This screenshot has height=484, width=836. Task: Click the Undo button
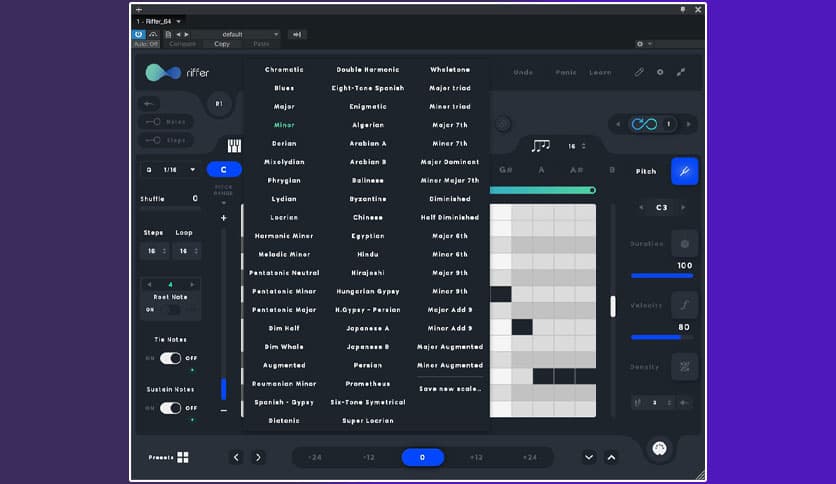tap(523, 72)
